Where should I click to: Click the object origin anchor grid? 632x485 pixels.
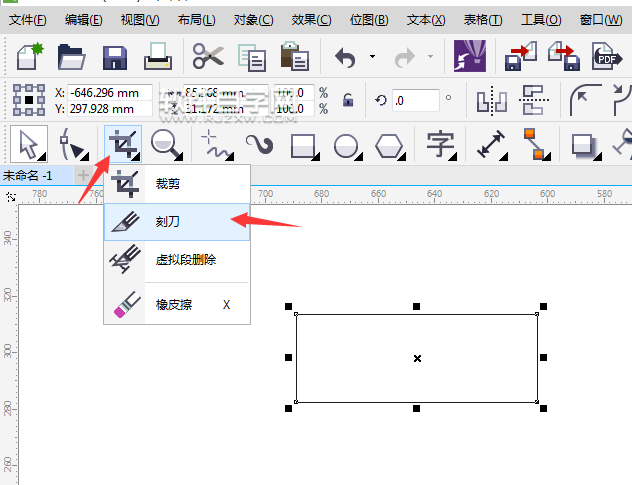coord(29,100)
